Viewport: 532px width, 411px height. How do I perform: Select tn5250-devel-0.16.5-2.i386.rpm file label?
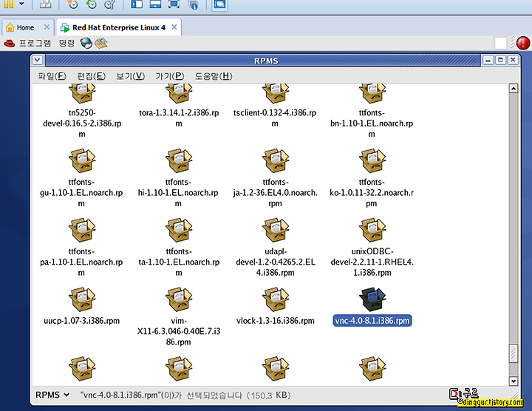[82, 123]
